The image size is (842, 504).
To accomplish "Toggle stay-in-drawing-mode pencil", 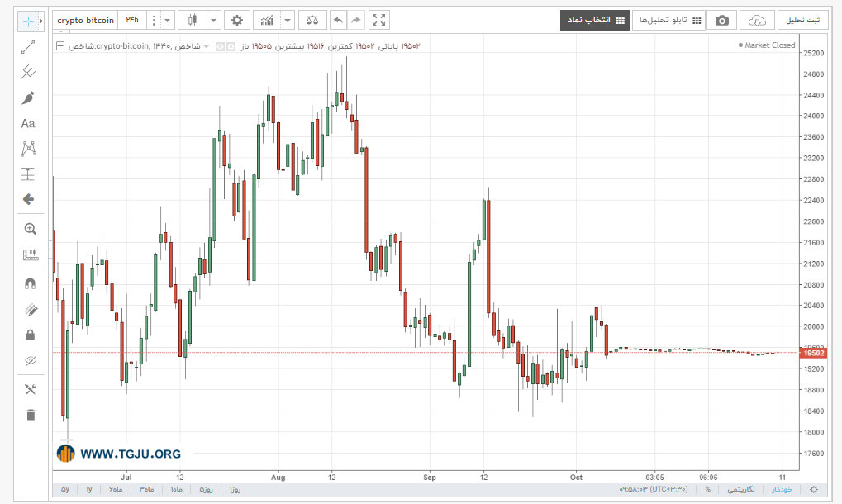I will pyautogui.click(x=31, y=310).
